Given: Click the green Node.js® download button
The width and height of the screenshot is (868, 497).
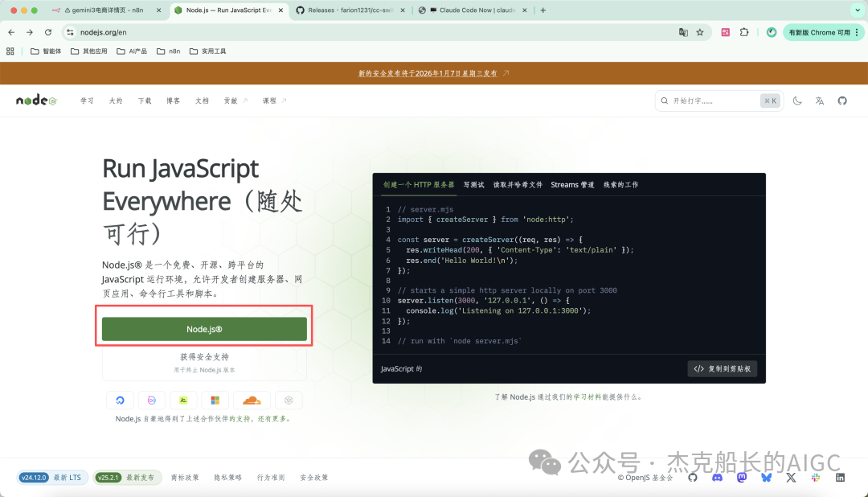Looking at the screenshot, I should 204,329.
